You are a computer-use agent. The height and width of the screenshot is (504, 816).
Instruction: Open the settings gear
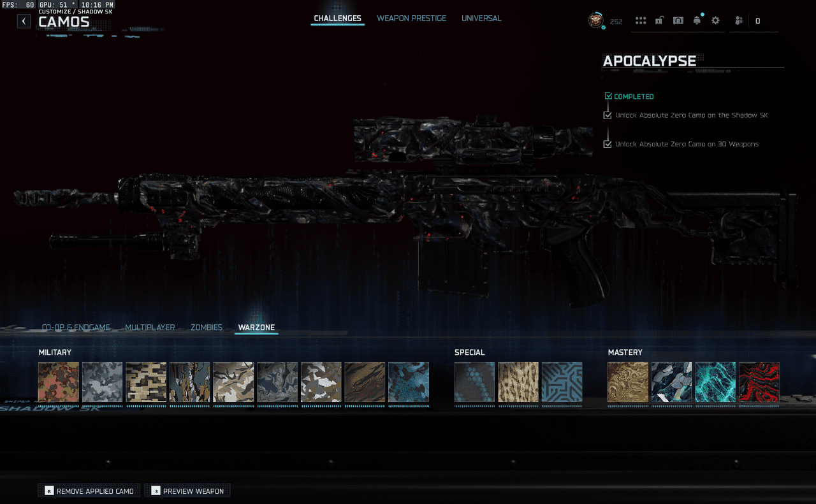coord(715,20)
